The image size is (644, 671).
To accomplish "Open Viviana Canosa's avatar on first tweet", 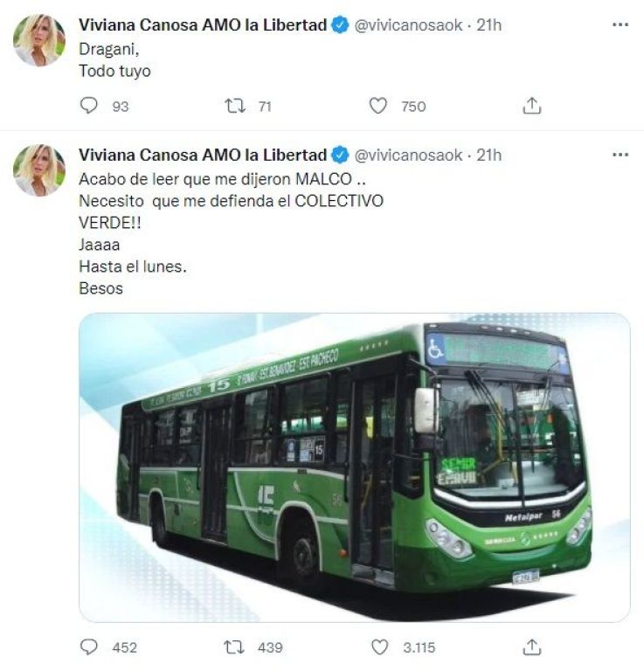I will 39,40.
